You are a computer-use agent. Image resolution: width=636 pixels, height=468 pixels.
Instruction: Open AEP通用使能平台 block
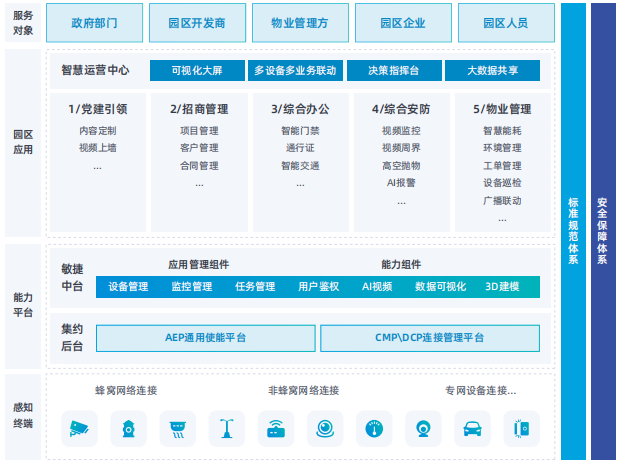205,338
